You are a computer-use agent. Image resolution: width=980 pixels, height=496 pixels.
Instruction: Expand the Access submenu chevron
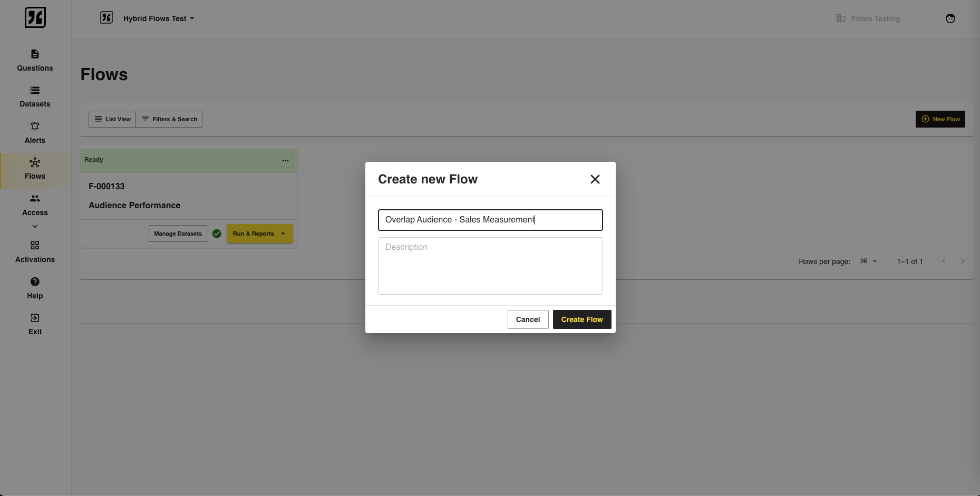pyautogui.click(x=35, y=226)
